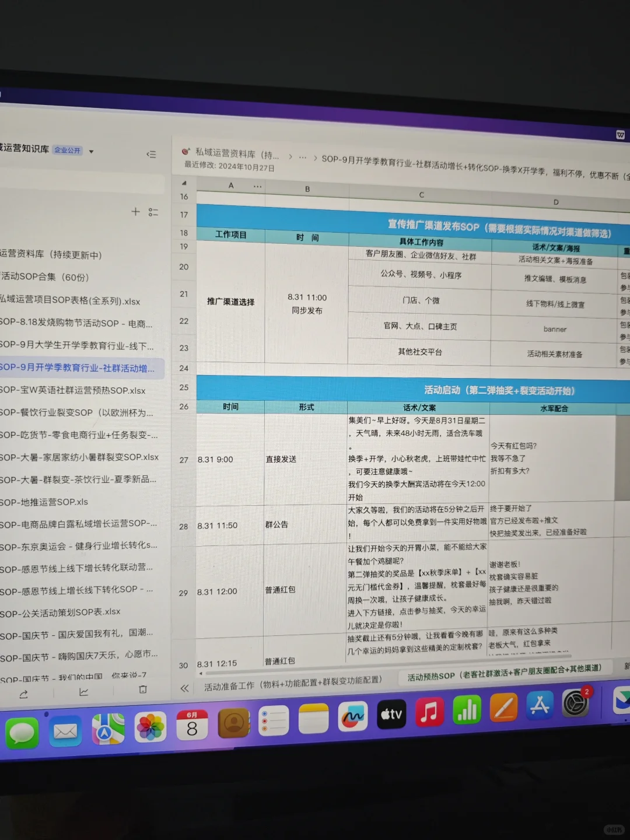Image resolution: width=630 pixels, height=840 pixels.
Task: Open Apple TV from the Dock
Action: [391, 715]
